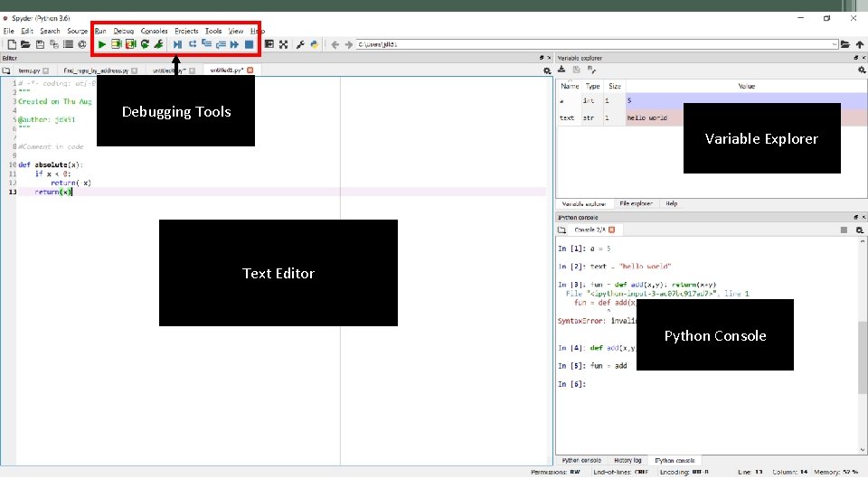Click the IPython console vertical scrollbar

tap(863, 357)
